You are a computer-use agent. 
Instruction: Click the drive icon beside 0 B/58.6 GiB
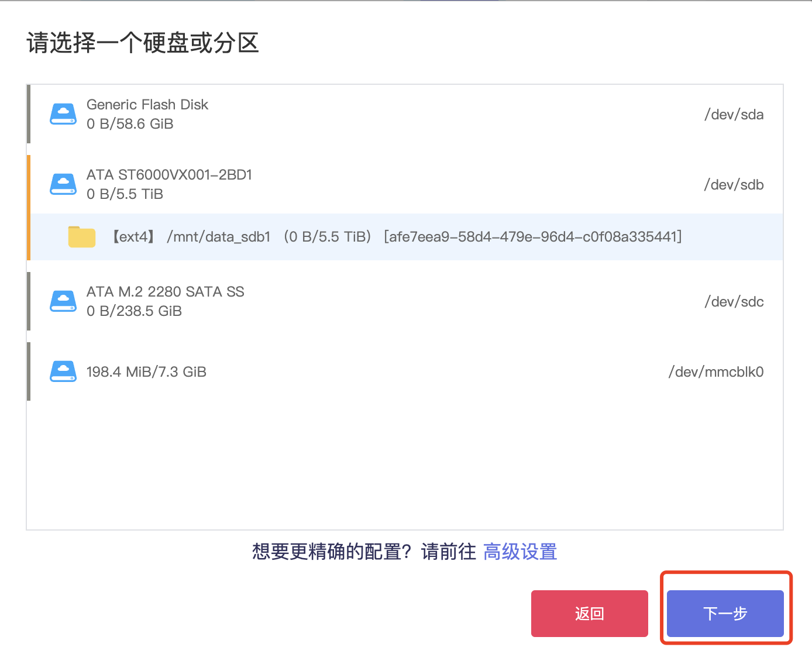(63, 114)
